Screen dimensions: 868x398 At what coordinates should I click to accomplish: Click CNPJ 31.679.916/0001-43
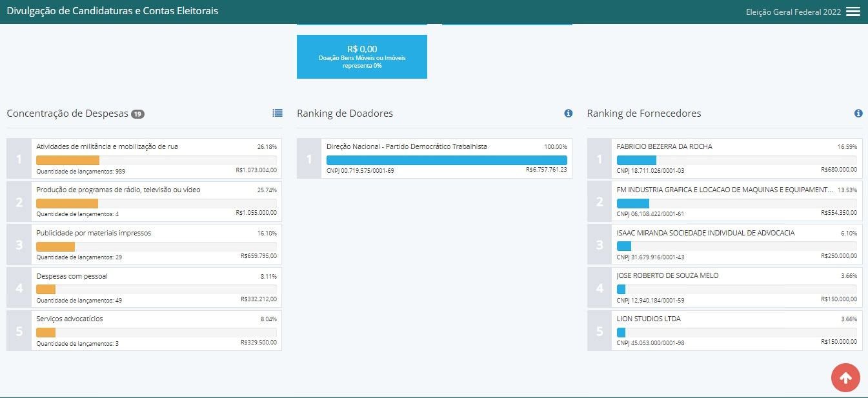pos(651,257)
